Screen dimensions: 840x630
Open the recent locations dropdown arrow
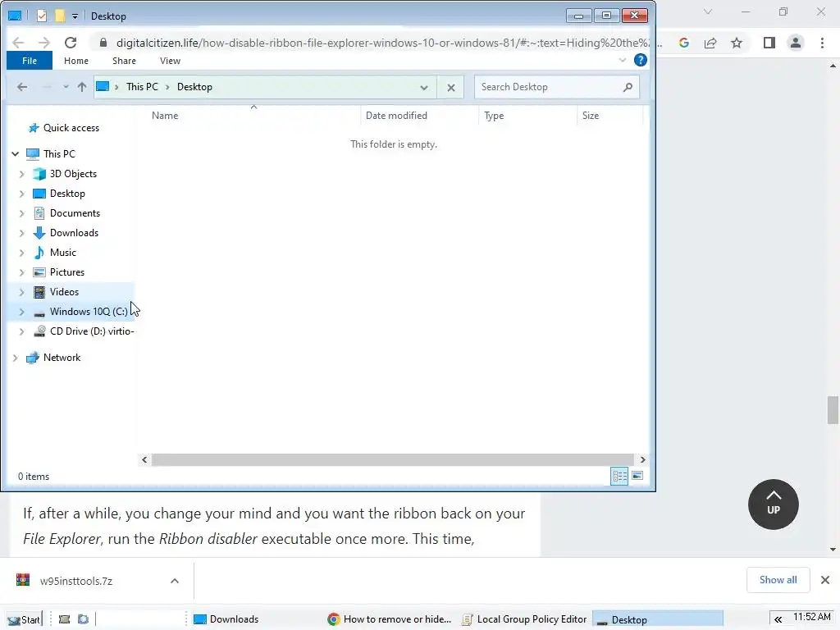(66, 87)
